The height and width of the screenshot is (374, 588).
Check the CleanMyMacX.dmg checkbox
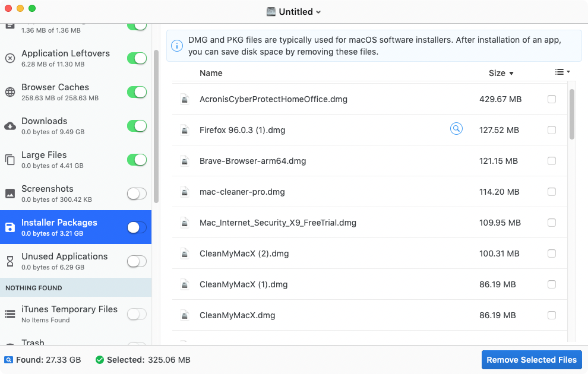tap(552, 316)
